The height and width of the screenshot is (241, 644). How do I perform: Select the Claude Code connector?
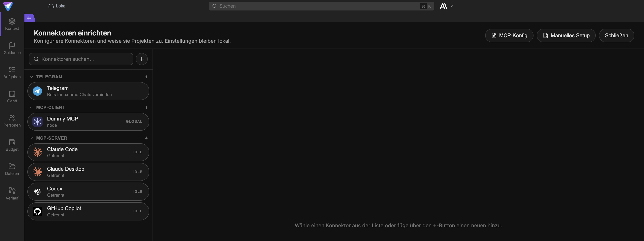88,152
